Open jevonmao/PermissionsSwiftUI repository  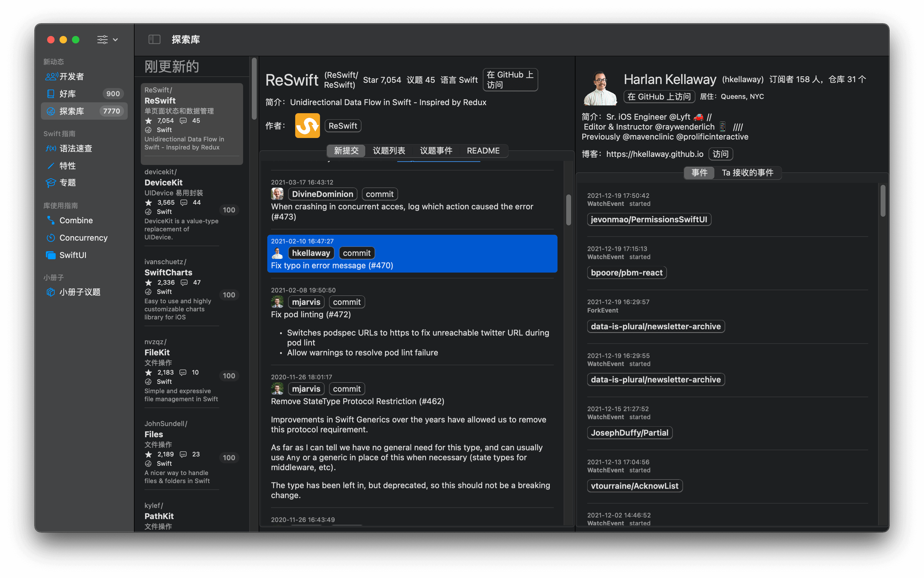(x=649, y=220)
